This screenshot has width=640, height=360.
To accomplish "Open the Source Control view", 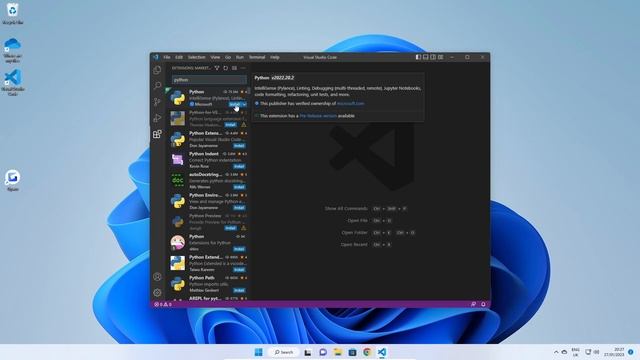I will pos(157,102).
